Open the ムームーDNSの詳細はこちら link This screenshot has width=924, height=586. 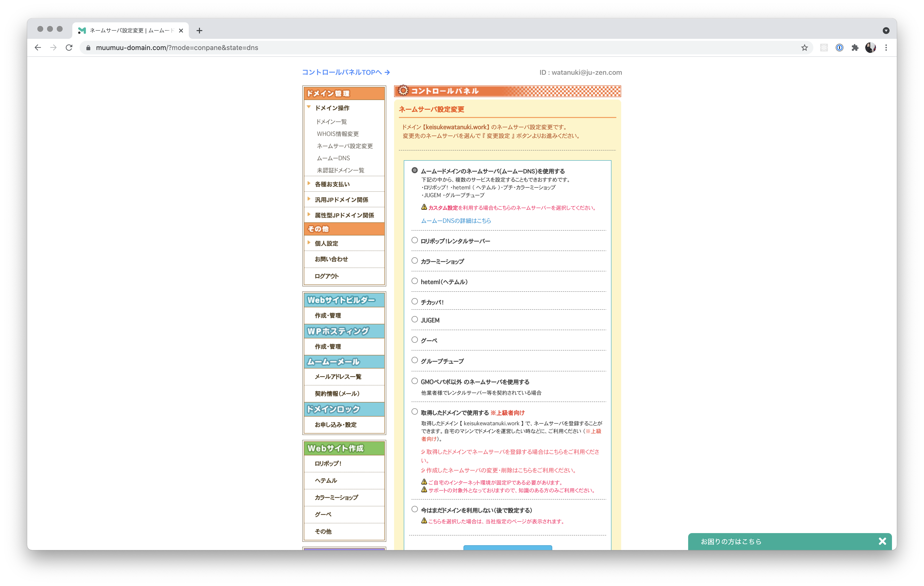point(456,221)
